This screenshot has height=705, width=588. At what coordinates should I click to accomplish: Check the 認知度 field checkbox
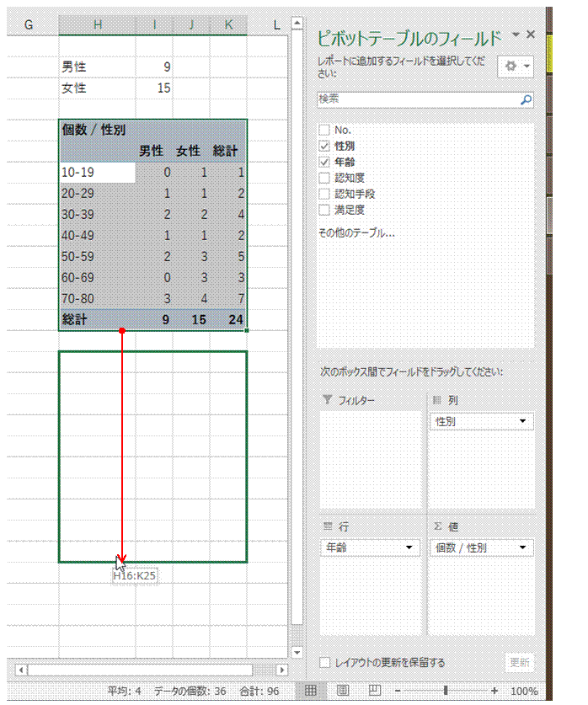click(324, 178)
